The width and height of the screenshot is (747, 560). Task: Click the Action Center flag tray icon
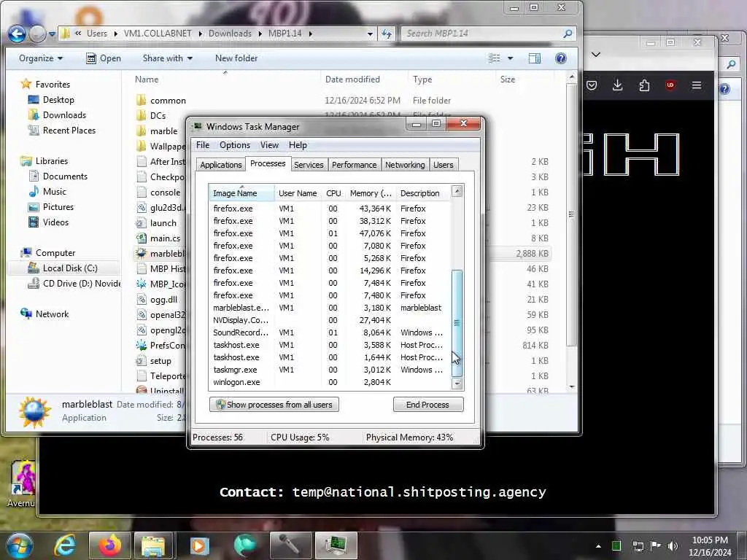(656, 545)
